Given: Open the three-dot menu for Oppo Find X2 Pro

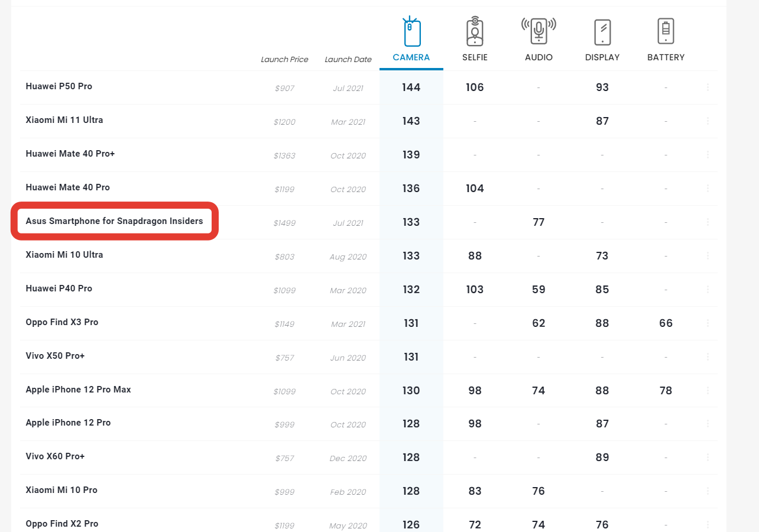Looking at the screenshot, I should click(x=708, y=525).
